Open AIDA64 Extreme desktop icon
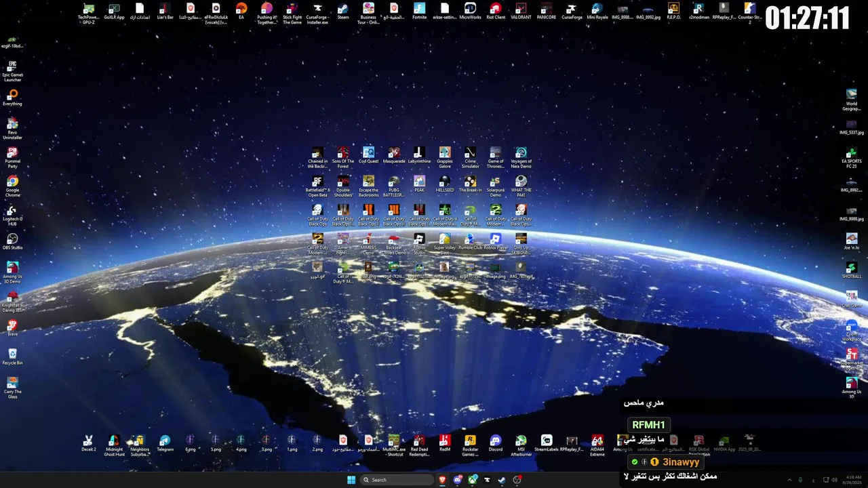 597,445
